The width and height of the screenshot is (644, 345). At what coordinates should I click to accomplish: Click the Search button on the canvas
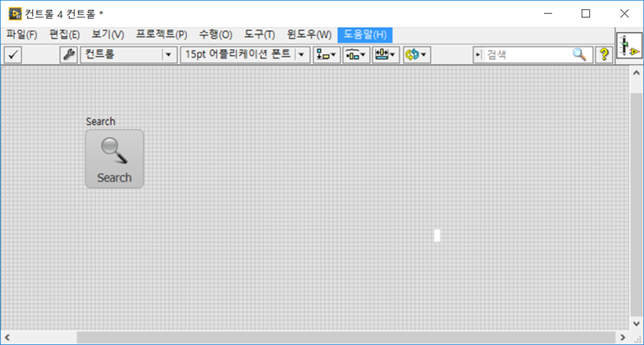(x=115, y=159)
